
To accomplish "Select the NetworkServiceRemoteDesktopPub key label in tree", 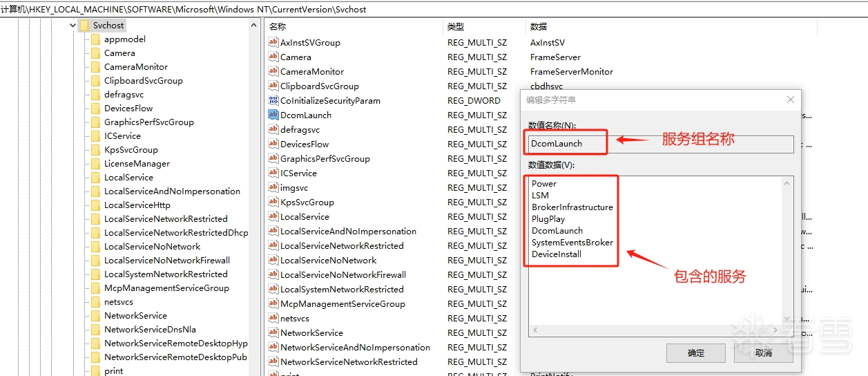I will coord(175,357).
